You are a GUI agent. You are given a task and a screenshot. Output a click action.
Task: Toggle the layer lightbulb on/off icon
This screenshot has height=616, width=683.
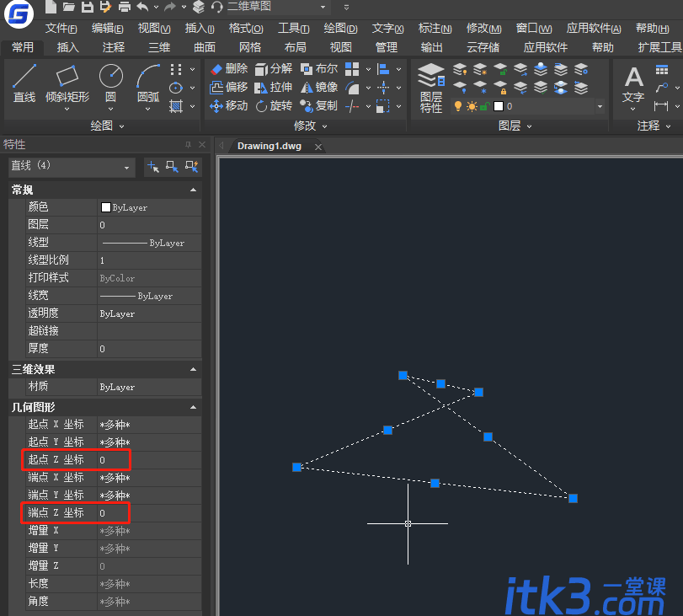click(458, 106)
